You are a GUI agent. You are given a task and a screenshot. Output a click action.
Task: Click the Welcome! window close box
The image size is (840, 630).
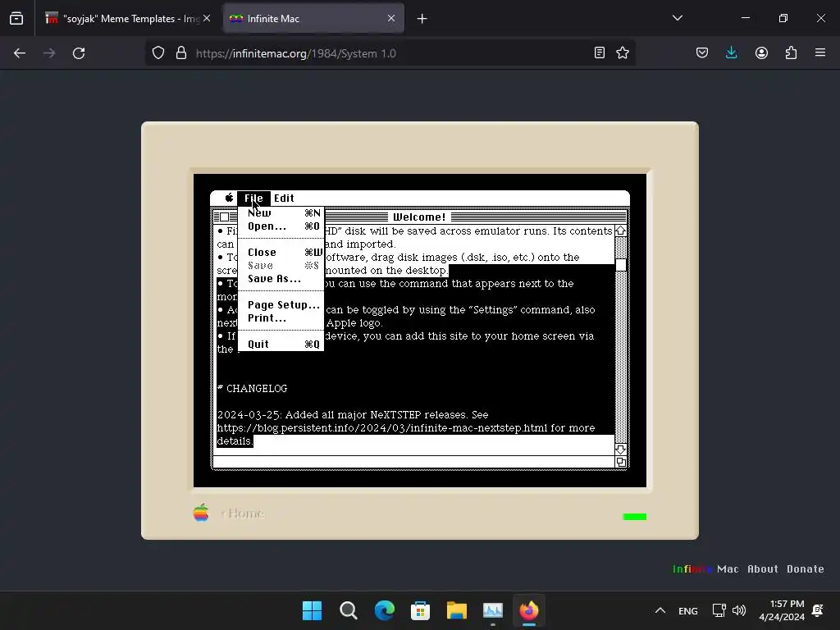(225, 217)
